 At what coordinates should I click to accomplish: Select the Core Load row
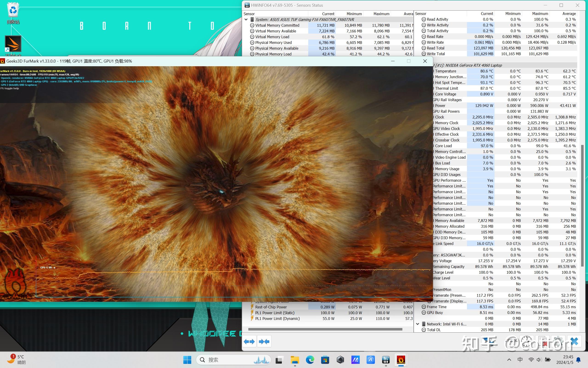coord(505,146)
